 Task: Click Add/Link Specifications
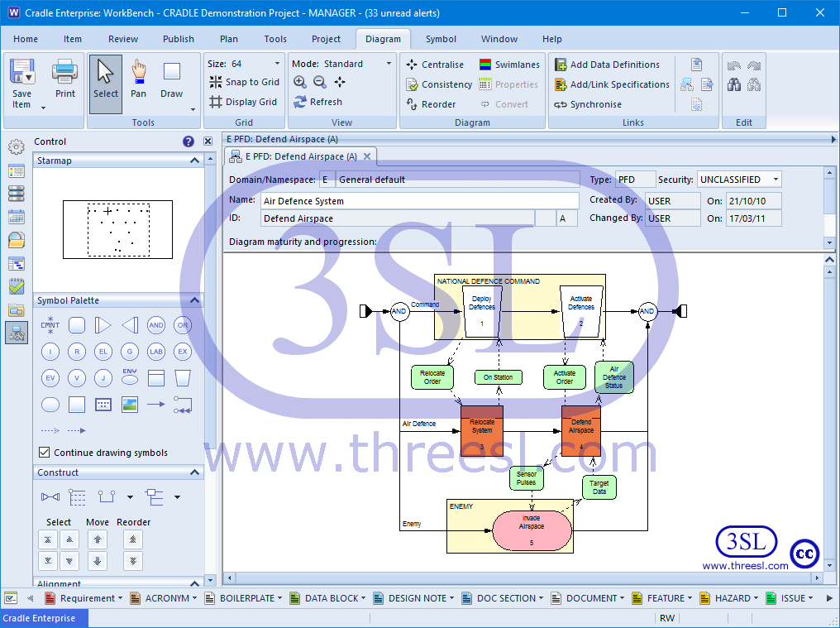pos(612,84)
